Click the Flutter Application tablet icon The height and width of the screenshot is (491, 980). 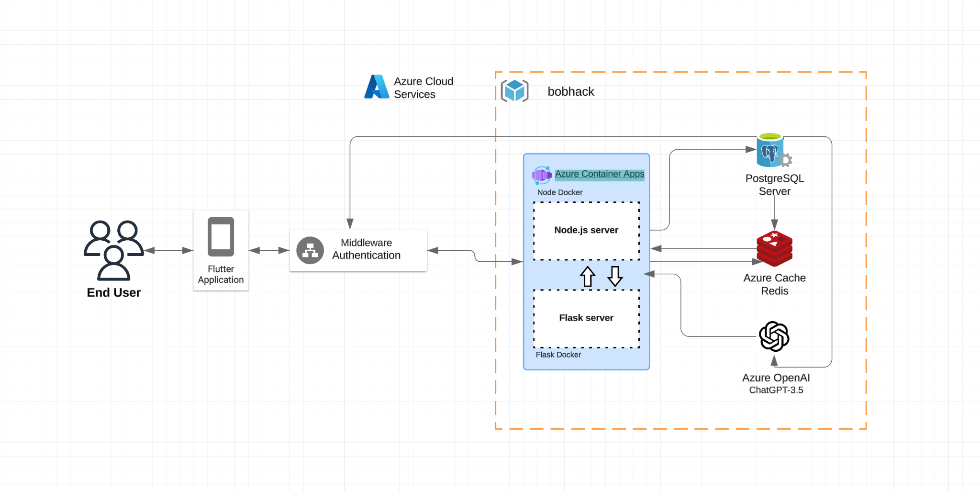(x=221, y=237)
